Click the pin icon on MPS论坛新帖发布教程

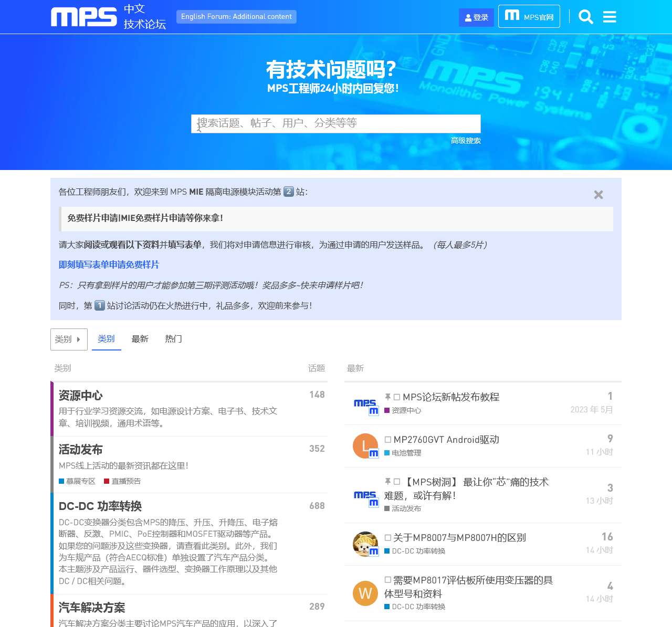click(x=387, y=397)
